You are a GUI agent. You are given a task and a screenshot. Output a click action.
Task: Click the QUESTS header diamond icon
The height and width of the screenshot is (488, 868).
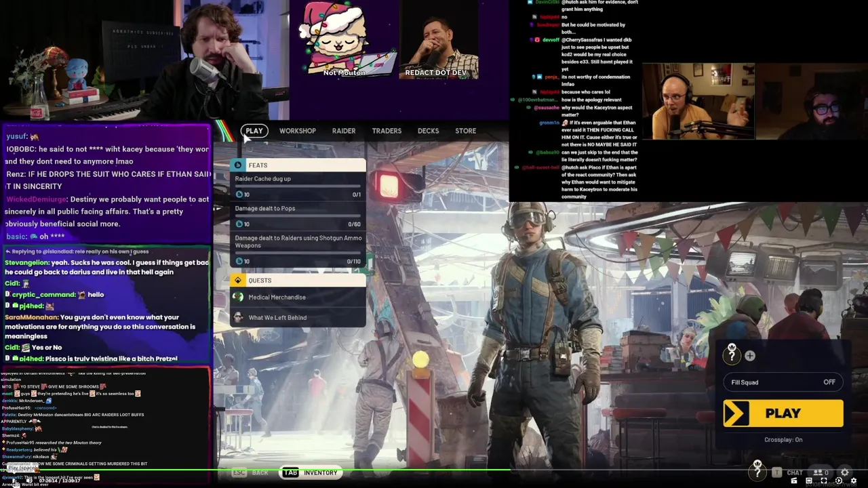click(x=237, y=281)
